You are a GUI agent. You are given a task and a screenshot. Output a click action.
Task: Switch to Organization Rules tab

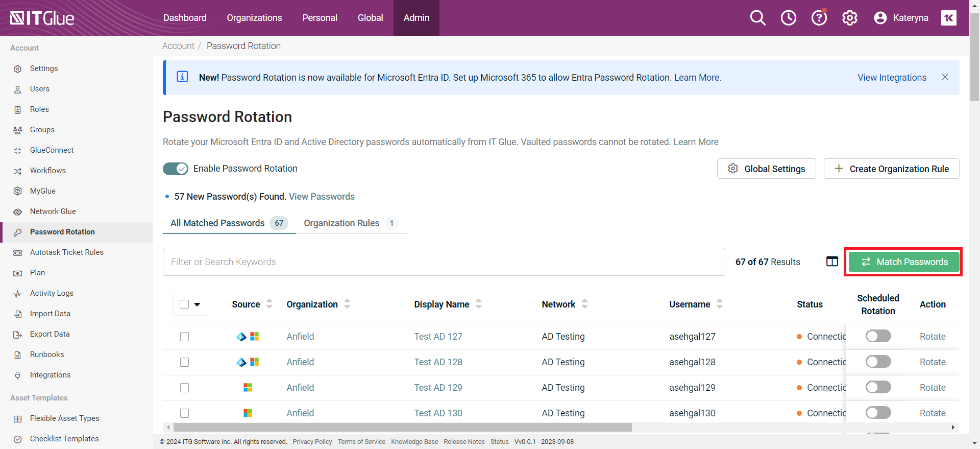tap(351, 223)
